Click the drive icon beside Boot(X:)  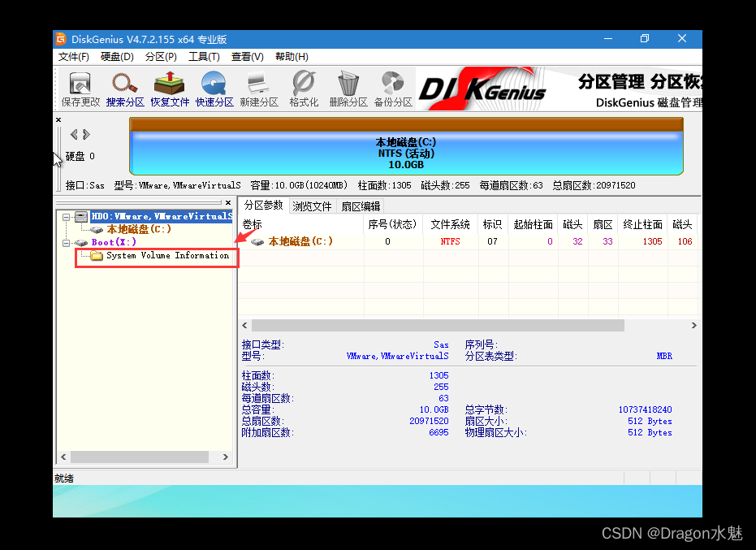tap(81, 243)
